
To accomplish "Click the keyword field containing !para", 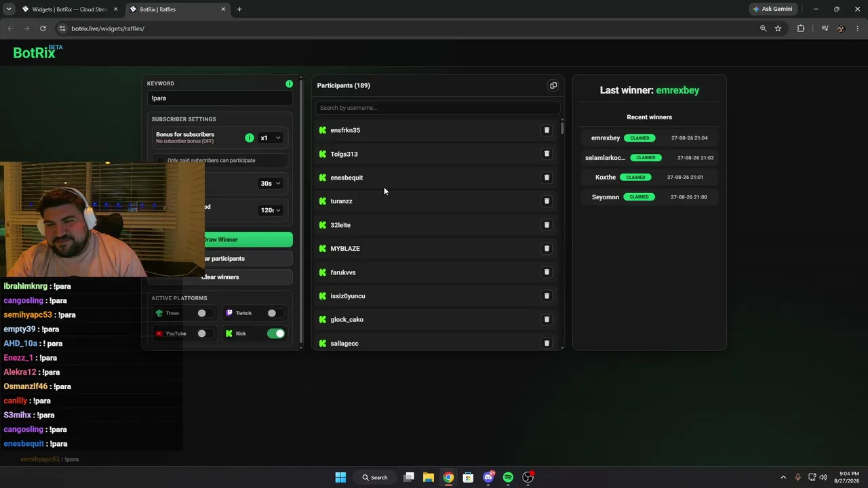I will [220, 98].
